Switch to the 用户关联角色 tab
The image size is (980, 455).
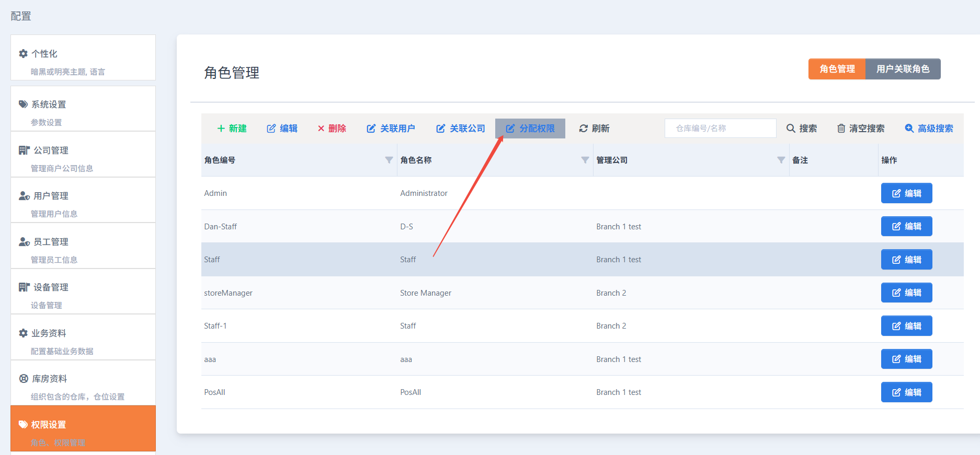coord(903,69)
